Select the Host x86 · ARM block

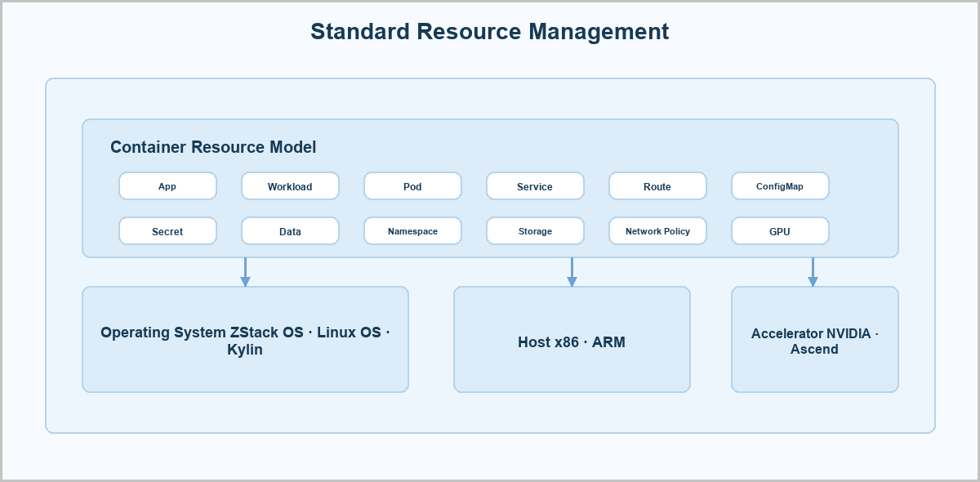[x=572, y=340]
